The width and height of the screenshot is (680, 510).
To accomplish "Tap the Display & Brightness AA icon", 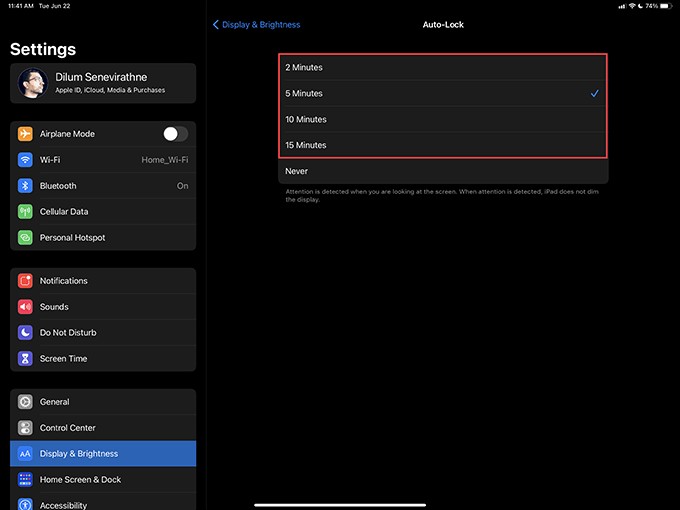I will [x=25, y=454].
